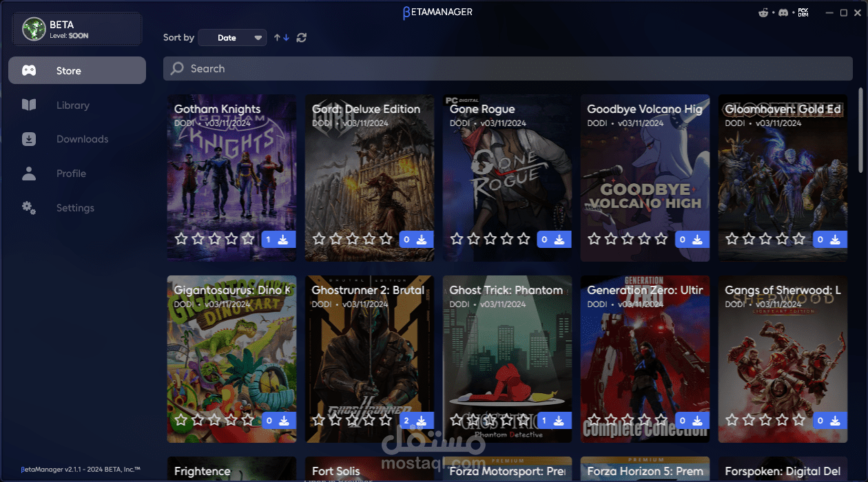Open the Forza Horizon 5 card

645,469
